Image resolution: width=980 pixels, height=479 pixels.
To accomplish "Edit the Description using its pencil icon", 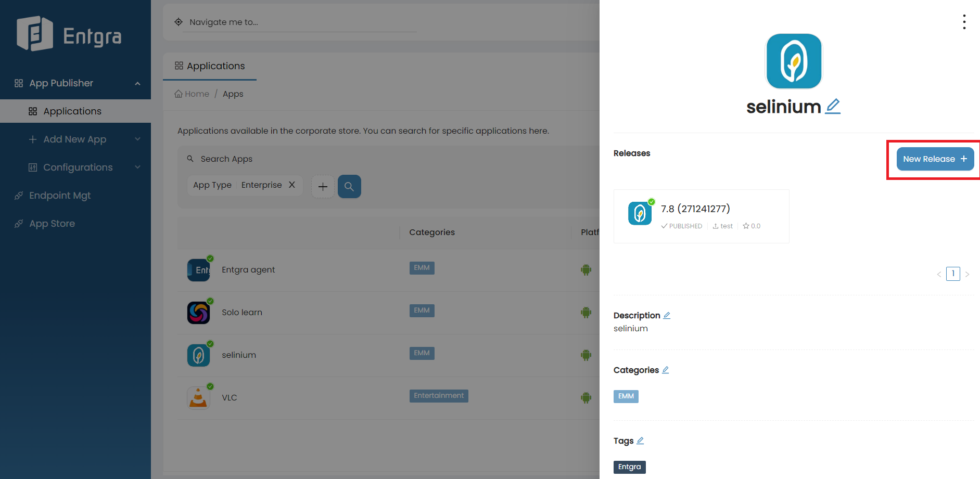I will tap(667, 315).
